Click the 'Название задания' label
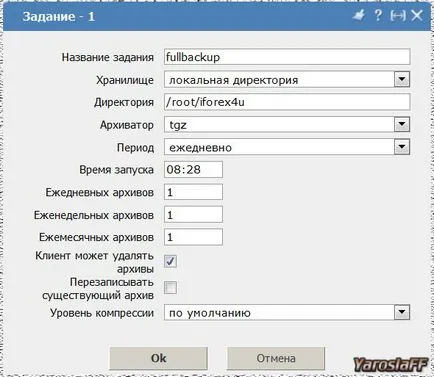434x377 pixels. (108, 57)
